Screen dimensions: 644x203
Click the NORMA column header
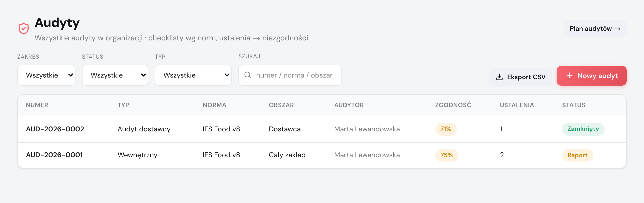point(214,105)
